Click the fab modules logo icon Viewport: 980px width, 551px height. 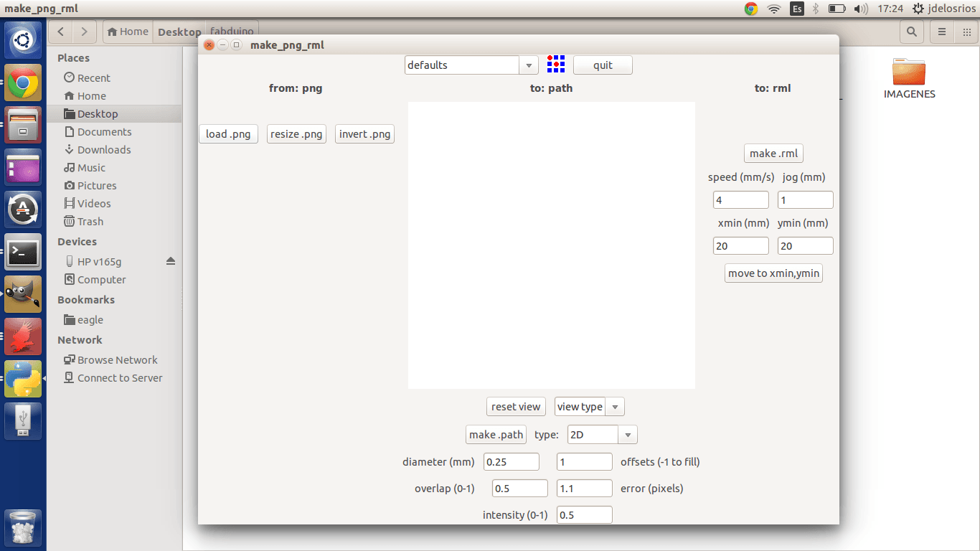pyautogui.click(x=556, y=64)
